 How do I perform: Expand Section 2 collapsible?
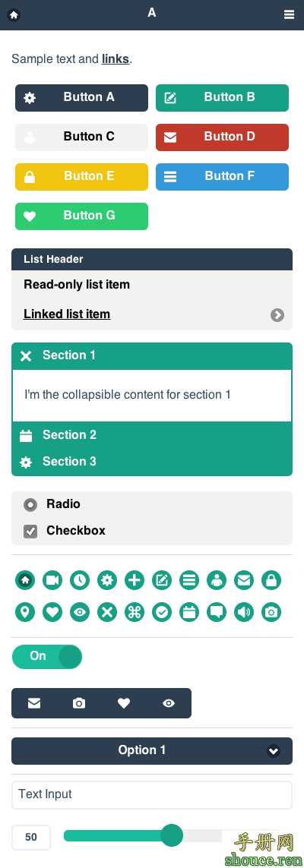point(152,435)
